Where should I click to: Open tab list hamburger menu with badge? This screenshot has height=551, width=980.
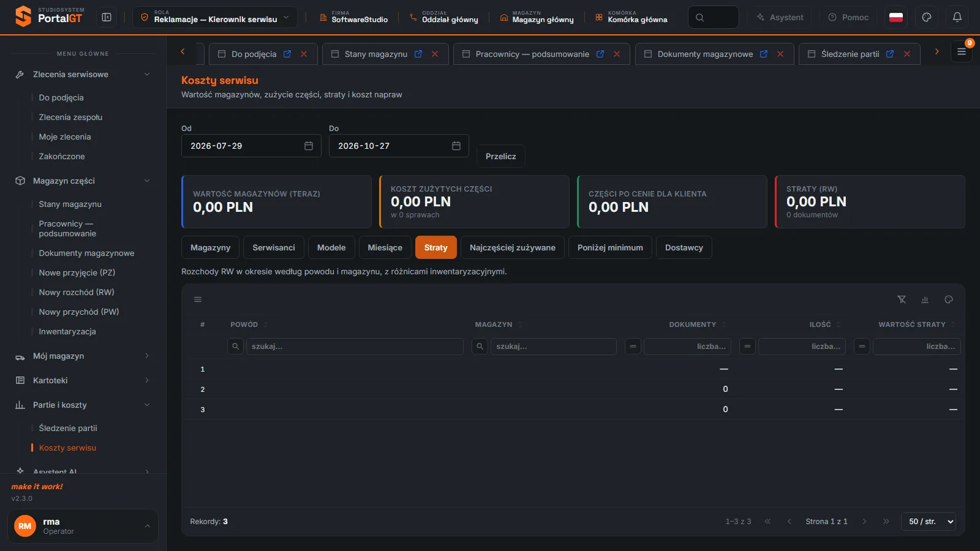tap(962, 52)
